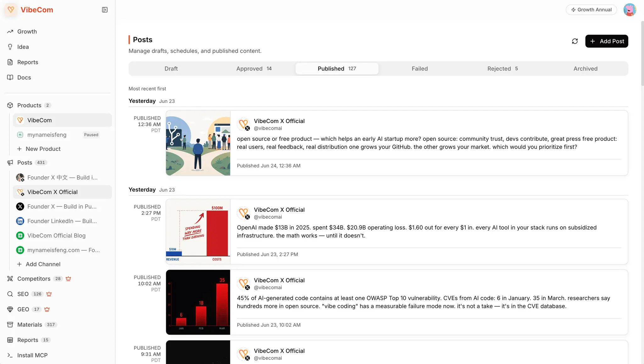644x364 pixels.
Task: Click the Idea lightbulb icon
Action: pos(10,47)
